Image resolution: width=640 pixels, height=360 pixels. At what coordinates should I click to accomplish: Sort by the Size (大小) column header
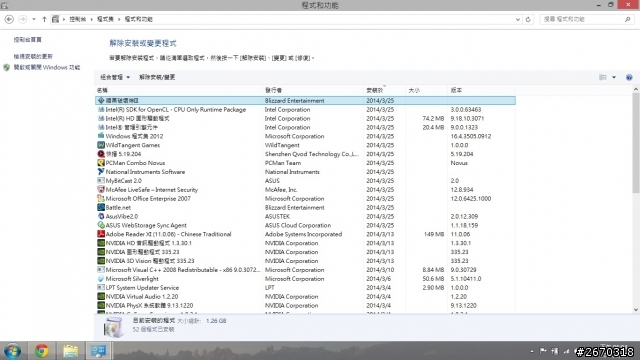coord(427,90)
